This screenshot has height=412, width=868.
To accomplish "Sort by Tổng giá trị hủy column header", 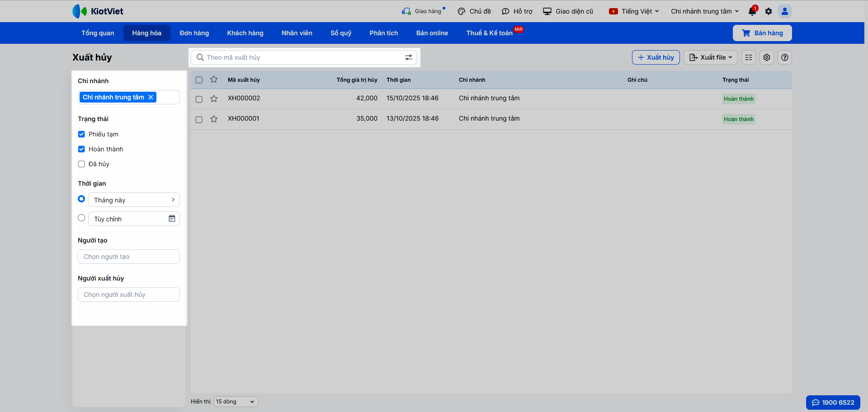I will (x=357, y=80).
